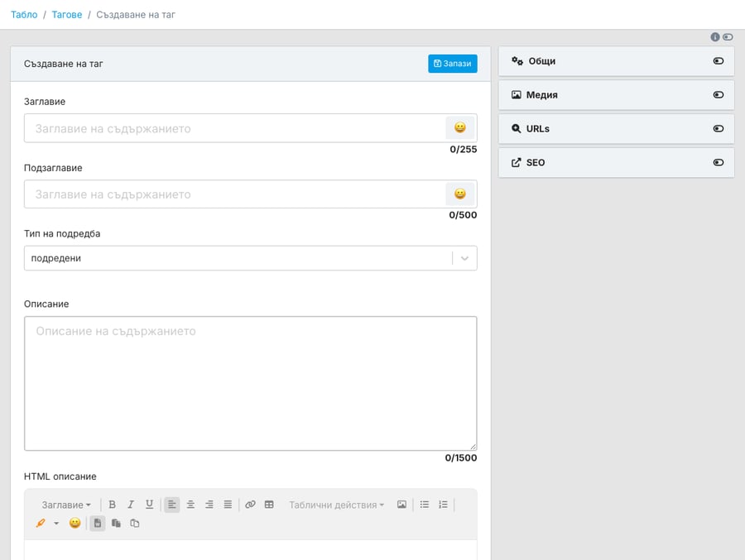745x560 pixels.
Task: Open the Тагове breadcrumb link
Action: pyautogui.click(x=66, y=15)
